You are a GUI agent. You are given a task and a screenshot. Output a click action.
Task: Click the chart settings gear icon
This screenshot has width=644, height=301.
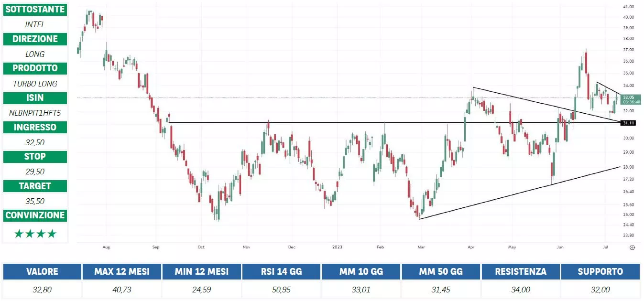[x=632, y=247]
